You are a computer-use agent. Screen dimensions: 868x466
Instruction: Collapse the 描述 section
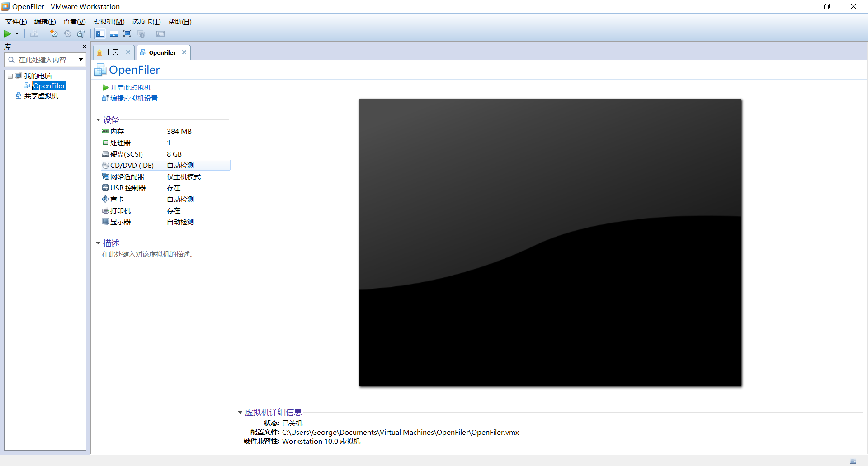click(98, 243)
